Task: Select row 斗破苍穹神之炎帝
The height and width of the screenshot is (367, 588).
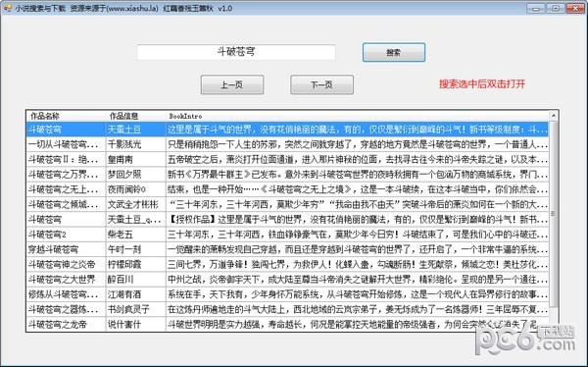Action: pos(287,264)
